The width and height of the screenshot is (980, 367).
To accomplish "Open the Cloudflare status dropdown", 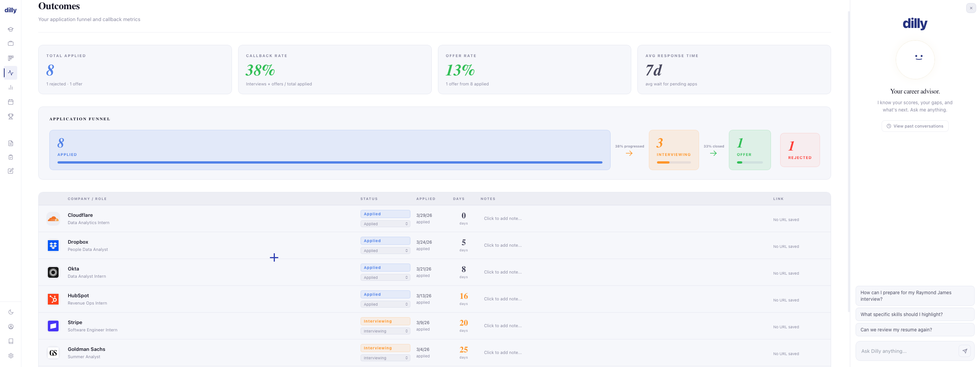I will 385,224.
